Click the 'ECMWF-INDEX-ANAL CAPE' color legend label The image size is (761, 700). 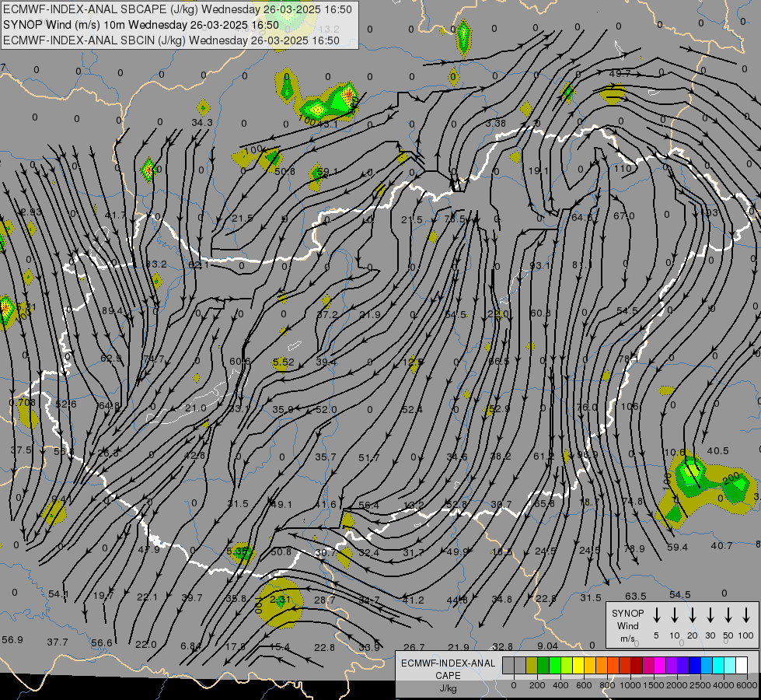pos(448,670)
